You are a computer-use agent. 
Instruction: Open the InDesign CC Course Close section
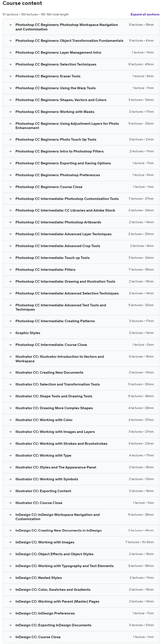pyautogui.click(x=81, y=637)
